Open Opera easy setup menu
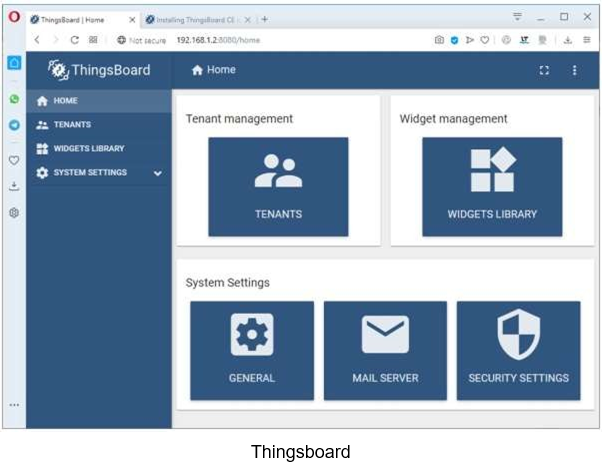 (587, 40)
